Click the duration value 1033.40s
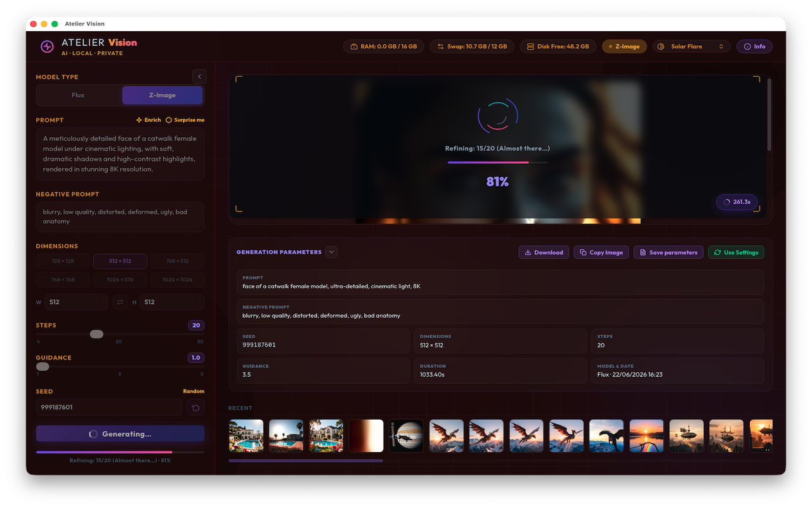This screenshot has width=812, height=508. tap(432, 375)
